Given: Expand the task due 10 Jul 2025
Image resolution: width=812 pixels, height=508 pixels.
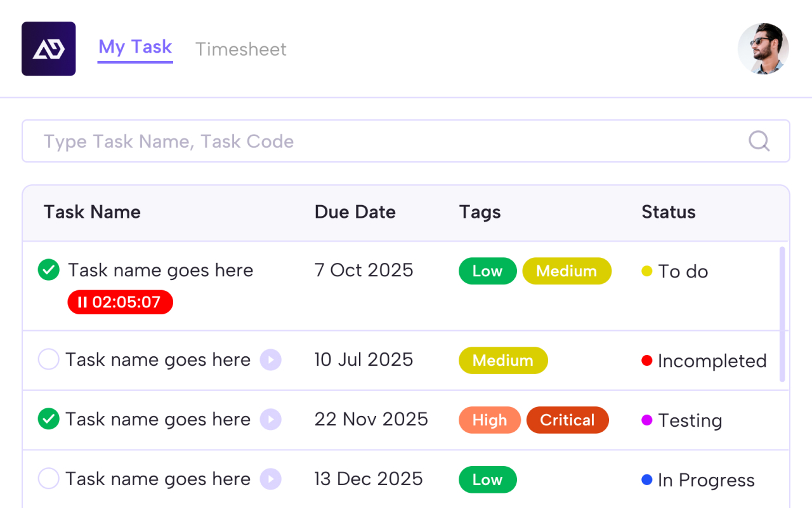Looking at the screenshot, I should [271, 359].
